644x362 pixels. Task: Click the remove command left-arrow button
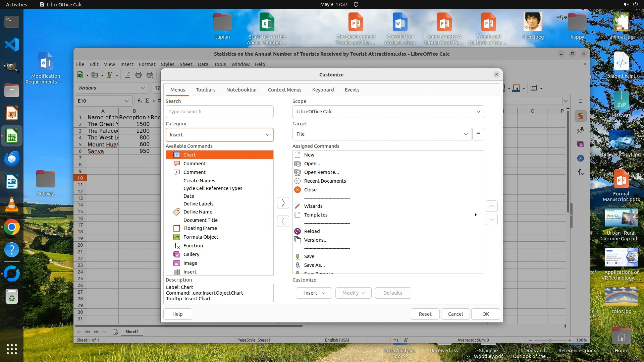pos(283,221)
